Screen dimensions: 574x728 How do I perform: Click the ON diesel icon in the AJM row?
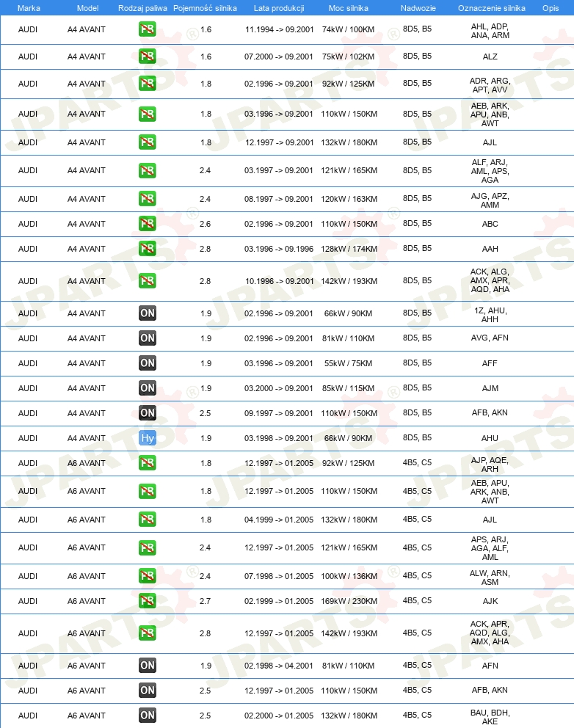(148, 388)
